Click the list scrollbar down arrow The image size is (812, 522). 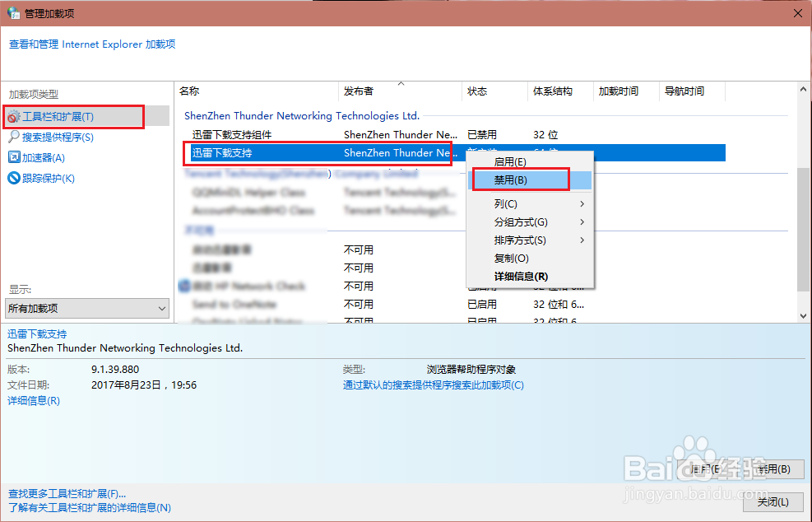pos(803,315)
